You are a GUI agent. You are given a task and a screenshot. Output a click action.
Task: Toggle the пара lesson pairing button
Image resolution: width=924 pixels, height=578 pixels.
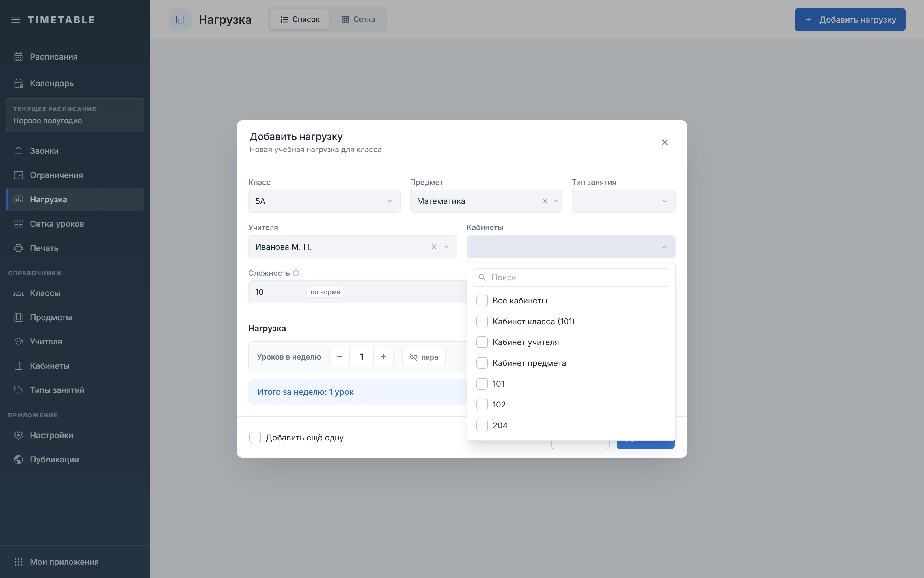424,357
